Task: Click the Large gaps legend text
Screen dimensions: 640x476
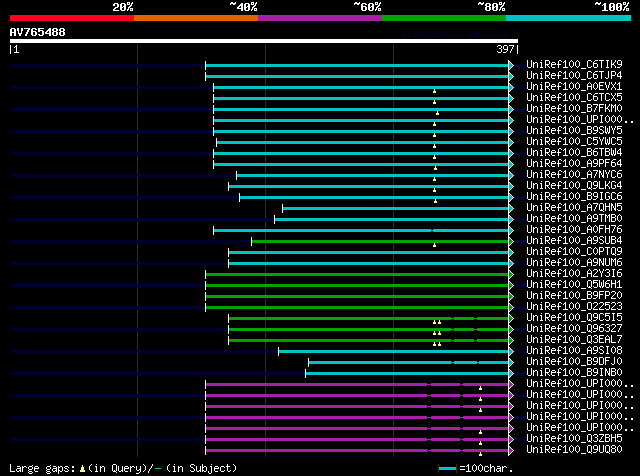Action: click(x=123, y=468)
